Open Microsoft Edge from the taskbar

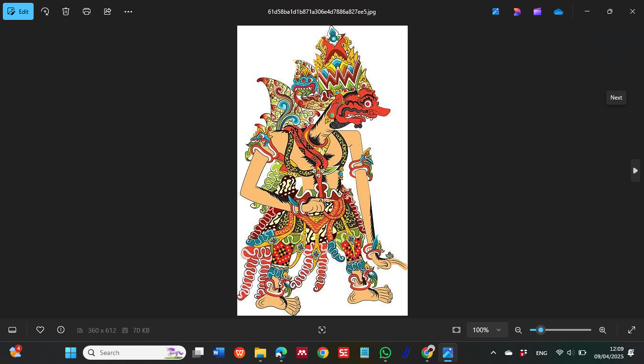(x=281, y=353)
